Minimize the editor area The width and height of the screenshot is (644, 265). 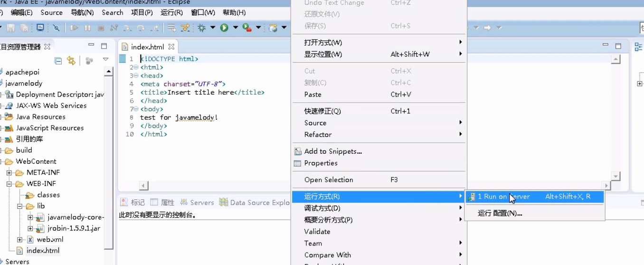[605, 45]
